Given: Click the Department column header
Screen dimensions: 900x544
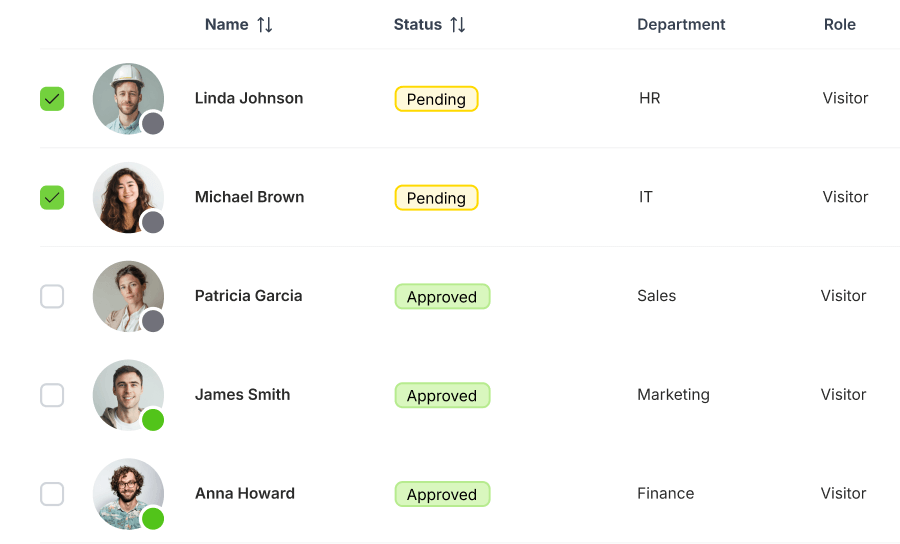Looking at the screenshot, I should [681, 25].
